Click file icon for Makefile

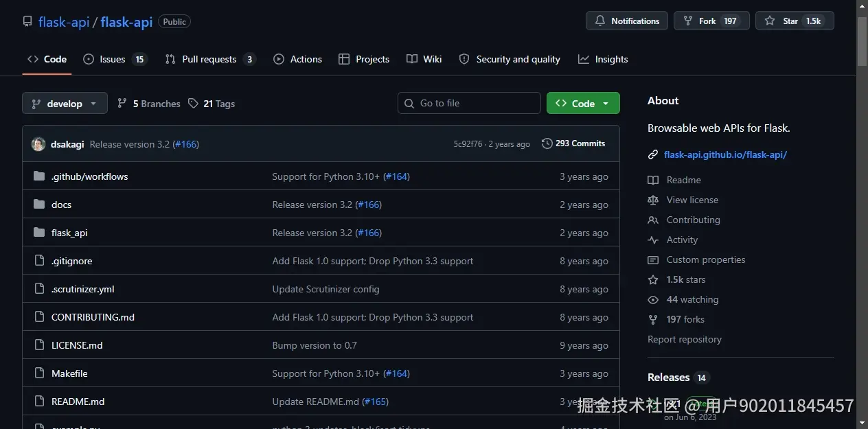pyautogui.click(x=39, y=373)
